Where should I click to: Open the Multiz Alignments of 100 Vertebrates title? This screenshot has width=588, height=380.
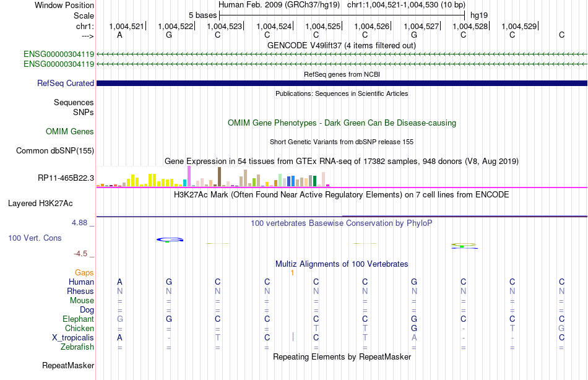point(342,264)
